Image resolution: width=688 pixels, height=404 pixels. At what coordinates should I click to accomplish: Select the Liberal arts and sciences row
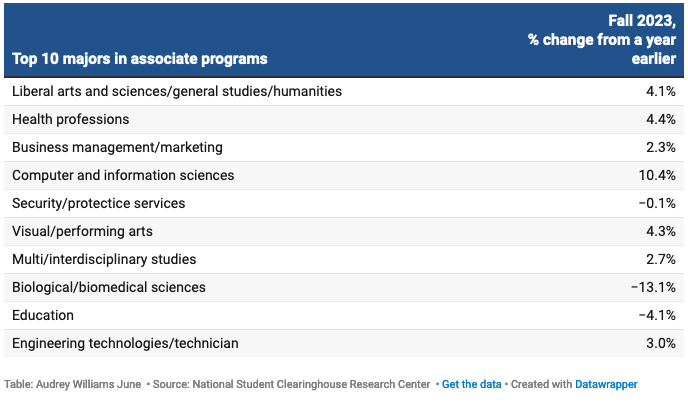click(177, 91)
